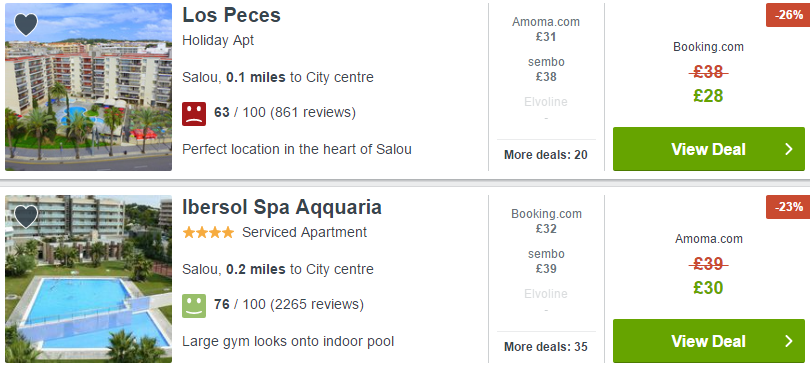Viewport: 810px width, 365px height.
Task: Select sembo £39 deal for Ibersol
Action: (546, 261)
